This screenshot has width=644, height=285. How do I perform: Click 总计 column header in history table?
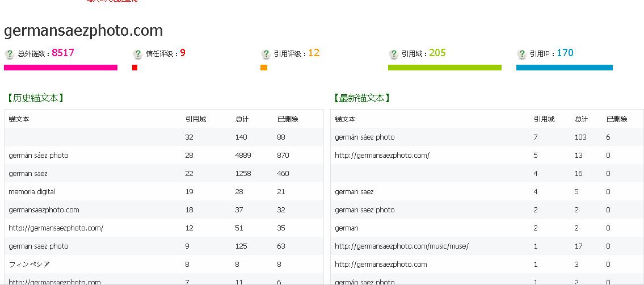(x=242, y=119)
